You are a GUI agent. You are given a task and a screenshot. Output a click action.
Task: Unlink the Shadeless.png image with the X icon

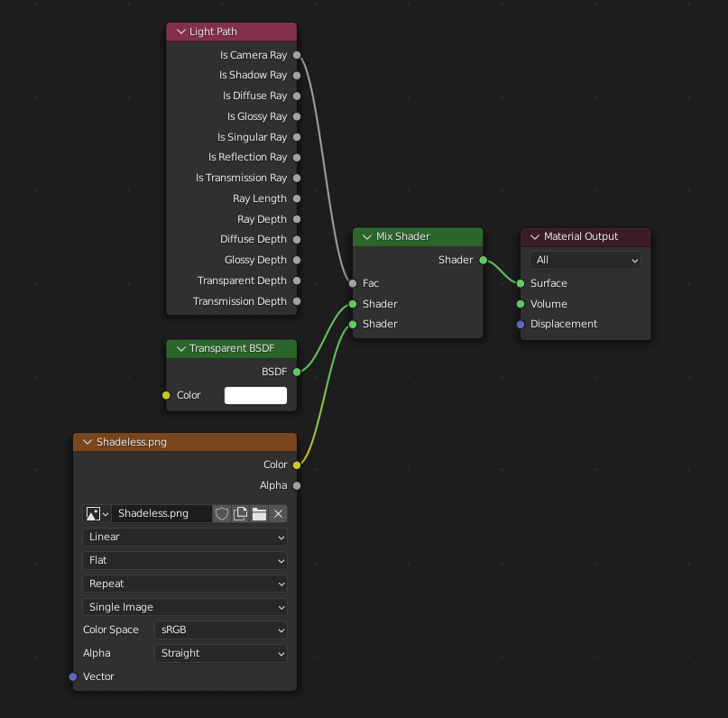pyautogui.click(x=278, y=513)
